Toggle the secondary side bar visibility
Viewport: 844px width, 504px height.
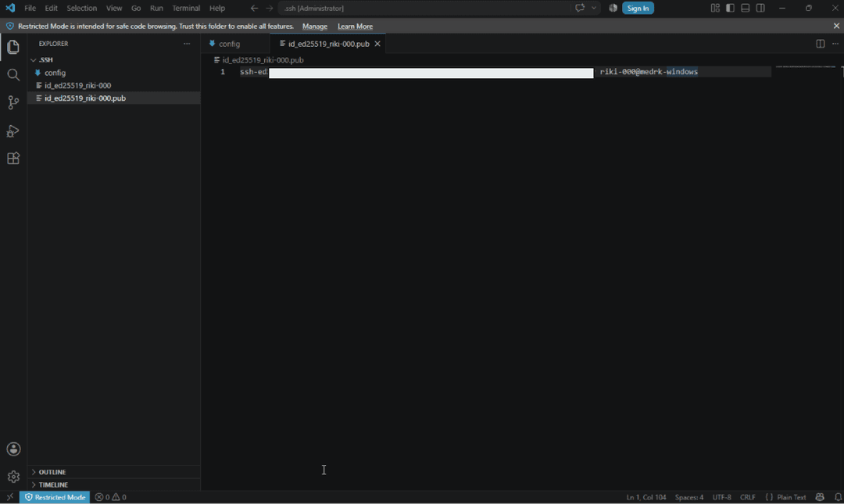tap(760, 8)
